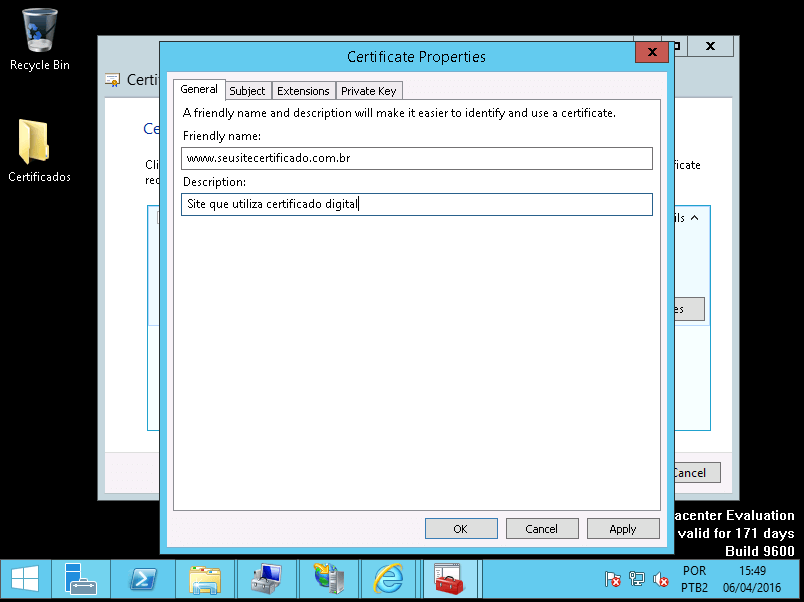Select the red toolbox MMC taskbar icon
The width and height of the screenshot is (804, 602).
[449, 579]
